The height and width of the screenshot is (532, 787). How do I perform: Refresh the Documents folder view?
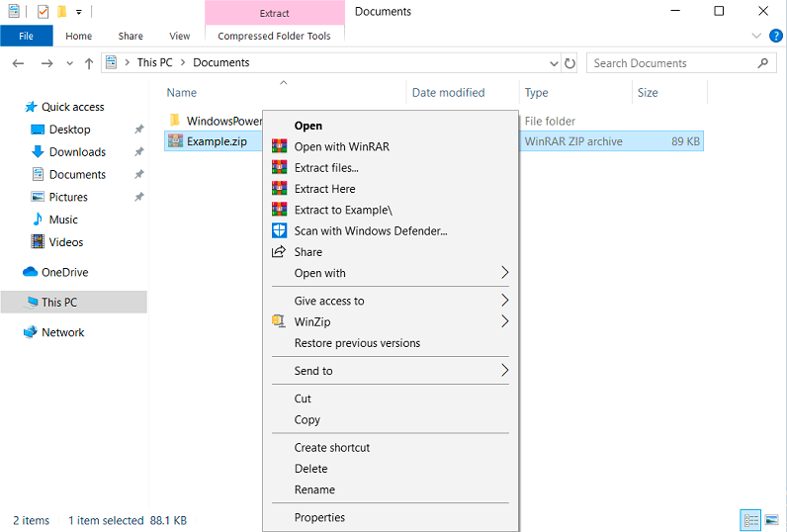[x=569, y=63]
